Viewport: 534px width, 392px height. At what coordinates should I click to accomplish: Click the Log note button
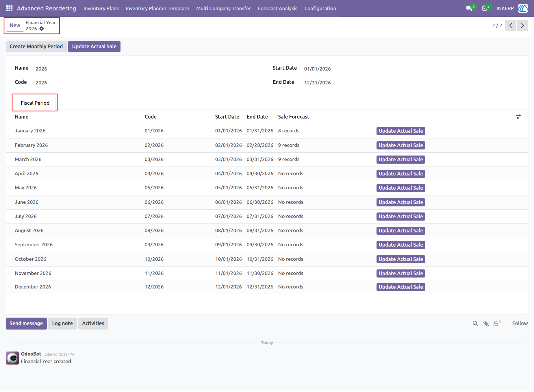62,323
